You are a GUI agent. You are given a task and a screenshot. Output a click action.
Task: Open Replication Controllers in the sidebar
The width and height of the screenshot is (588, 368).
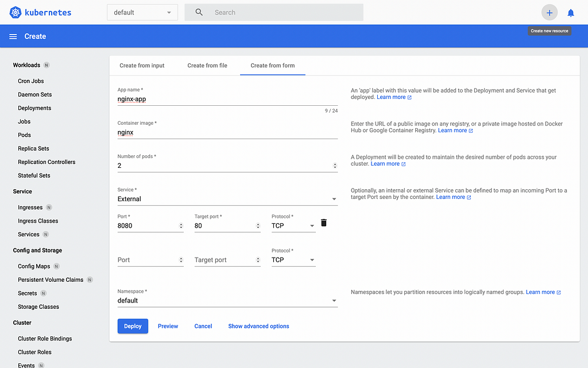coord(47,162)
